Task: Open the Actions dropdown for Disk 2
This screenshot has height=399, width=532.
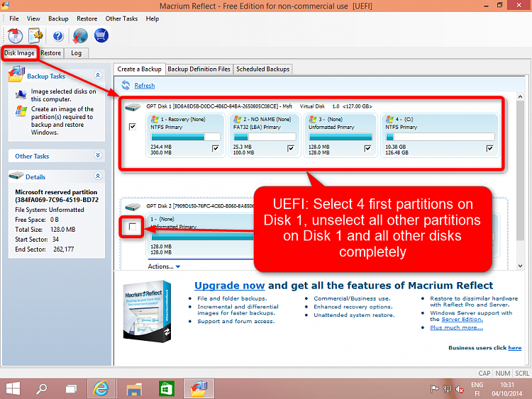Action: (x=165, y=266)
